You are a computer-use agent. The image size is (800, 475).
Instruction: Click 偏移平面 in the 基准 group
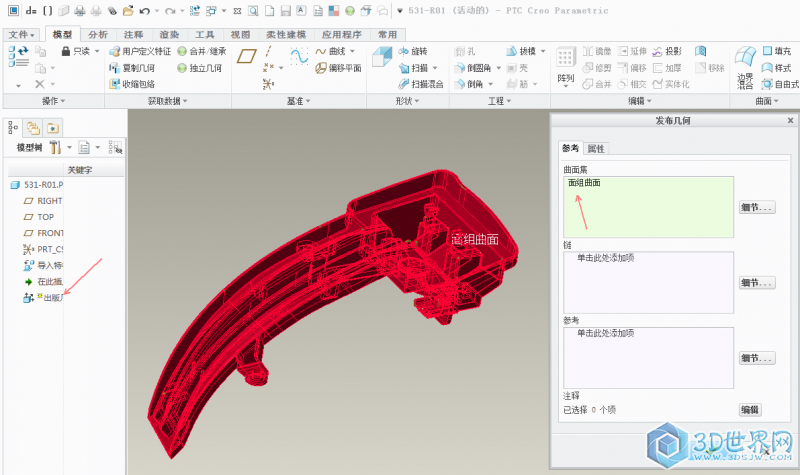[x=339, y=68]
